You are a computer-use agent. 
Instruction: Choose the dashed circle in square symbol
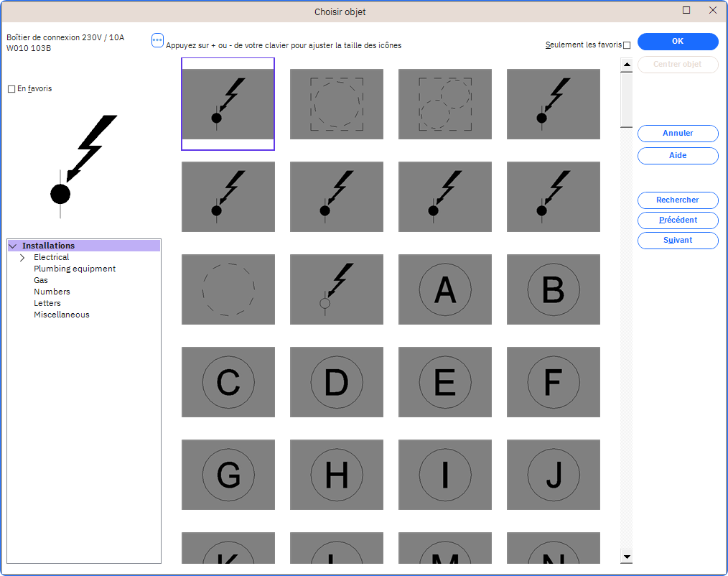coord(336,104)
